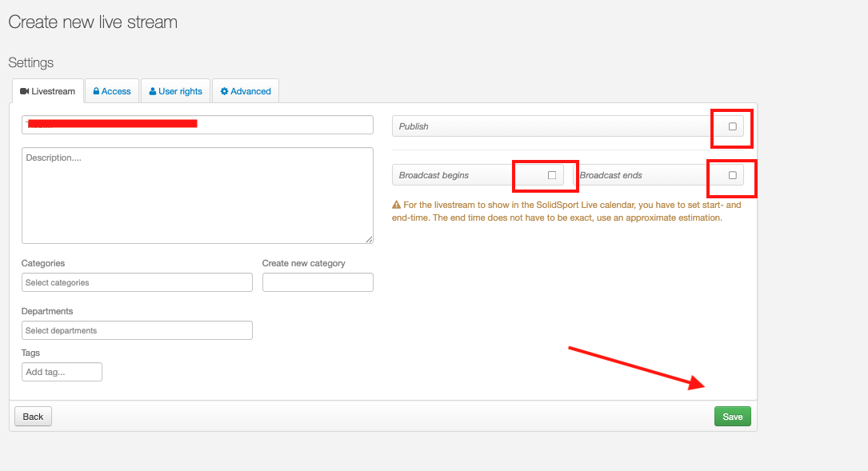Expand the Select departments dropdown
This screenshot has width=868, height=471.
tap(137, 330)
